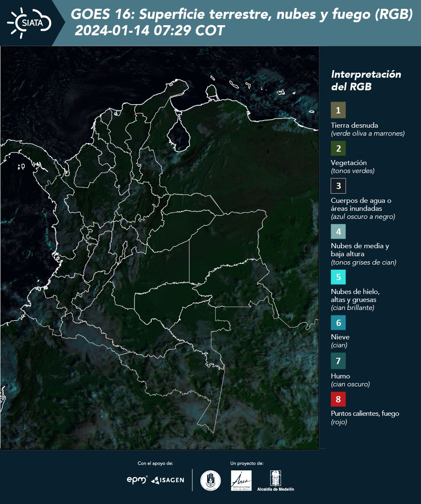Viewport: 421px width, 504px height.
Task: Click the SIATA logo in the header
Action: 29,22
